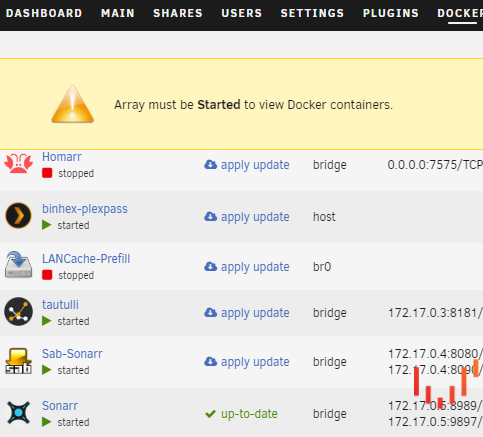
Task: Click the Homarr crab container icon
Action: click(x=18, y=163)
